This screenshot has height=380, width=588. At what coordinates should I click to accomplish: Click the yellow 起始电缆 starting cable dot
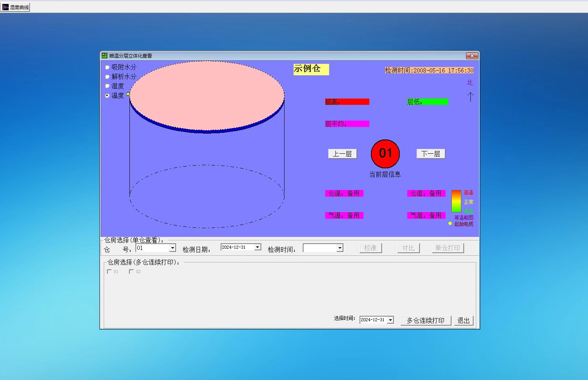point(450,224)
